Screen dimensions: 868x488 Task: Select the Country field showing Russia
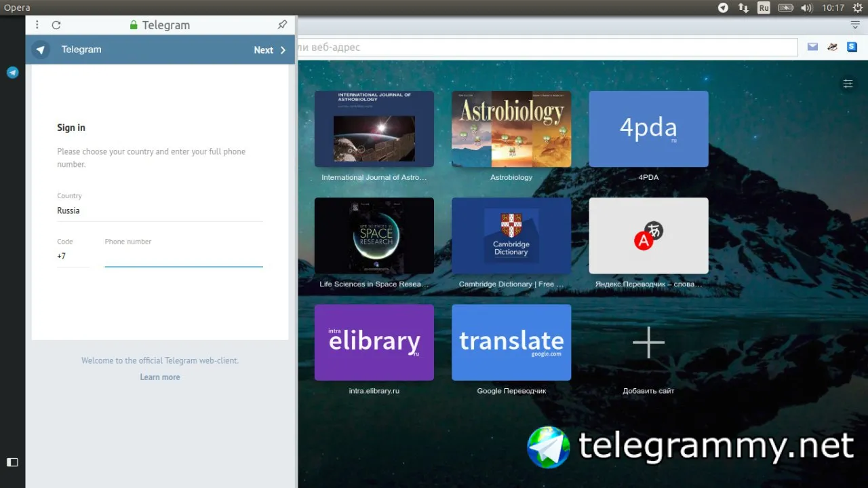point(160,210)
